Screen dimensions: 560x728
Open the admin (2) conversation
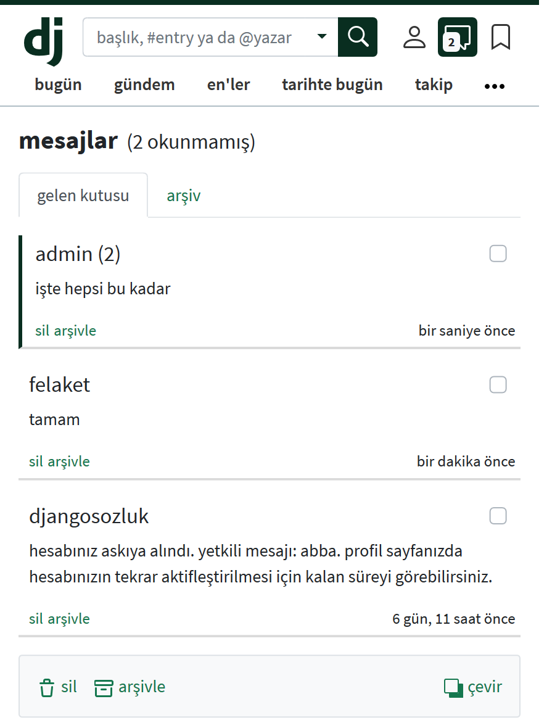(x=78, y=254)
